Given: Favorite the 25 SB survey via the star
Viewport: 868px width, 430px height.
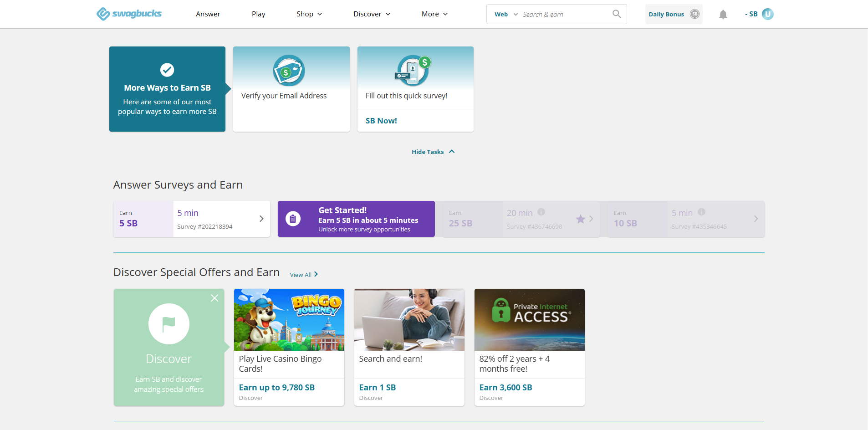Looking at the screenshot, I should coord(580,219).
